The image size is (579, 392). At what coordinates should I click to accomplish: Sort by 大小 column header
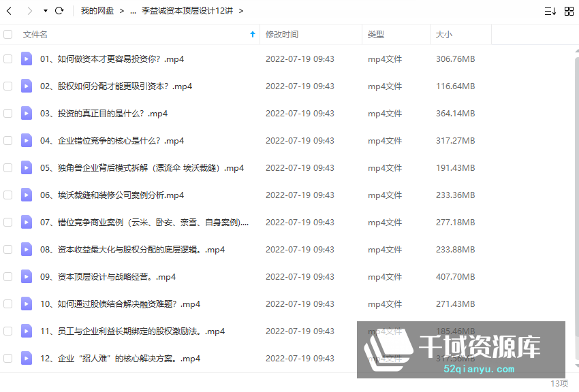coord(443,35)
